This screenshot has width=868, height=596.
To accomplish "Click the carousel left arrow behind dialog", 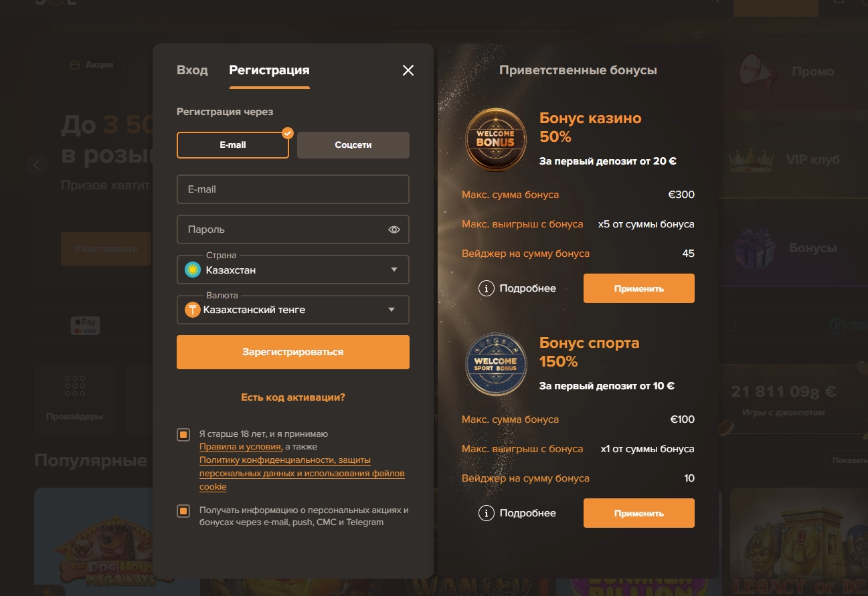I will (x=37, y=165).
